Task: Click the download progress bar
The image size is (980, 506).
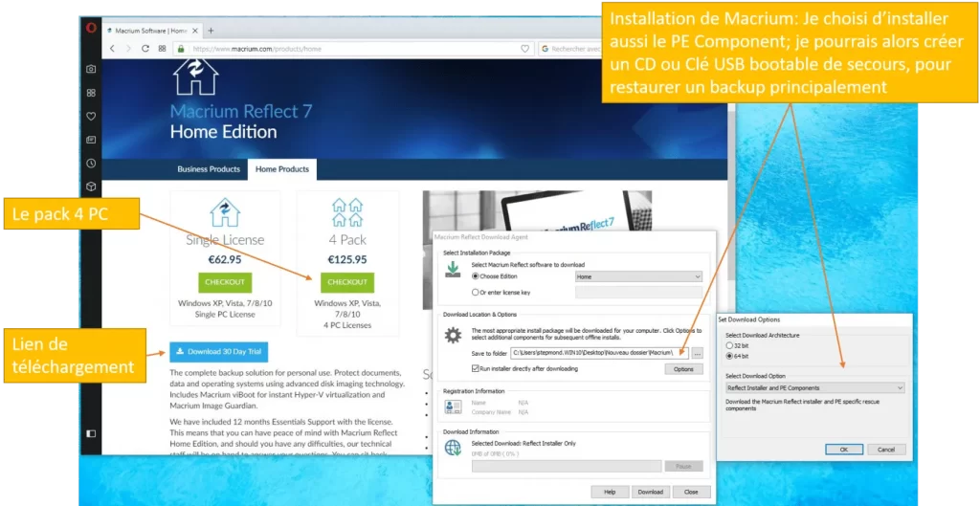Action: point(567,467)
